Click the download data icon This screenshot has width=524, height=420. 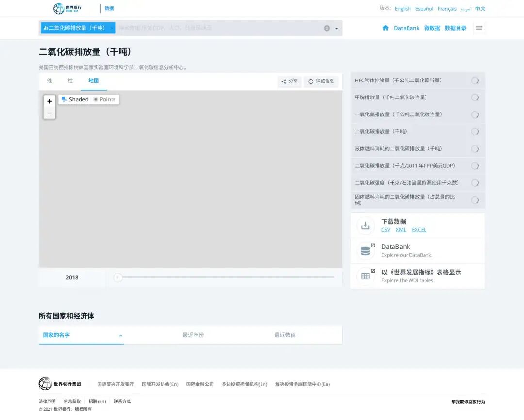click(x=365, y=225)
